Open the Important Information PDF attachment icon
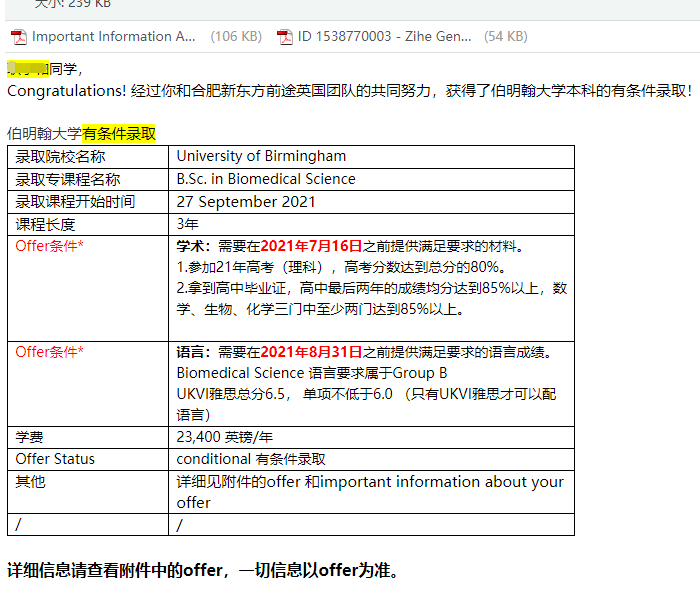This screenshot has height=607, width=700. (19, 37)
